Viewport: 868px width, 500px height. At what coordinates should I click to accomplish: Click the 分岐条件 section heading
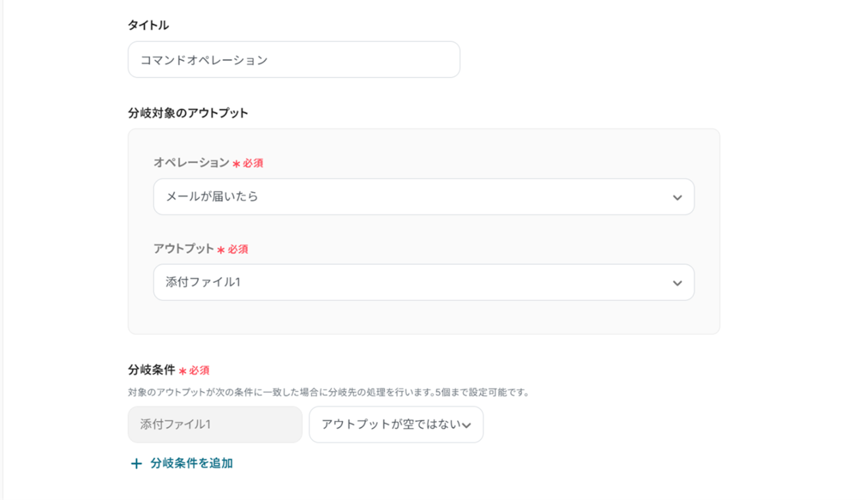pyautogui.click(x=151, y=370)
